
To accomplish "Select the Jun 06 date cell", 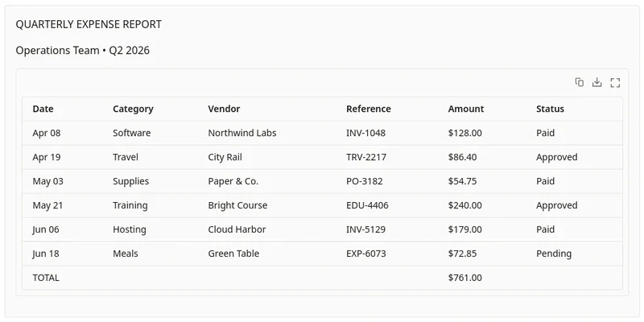I will [46, 229].
